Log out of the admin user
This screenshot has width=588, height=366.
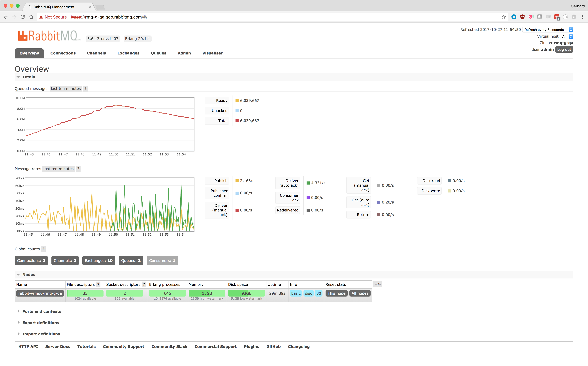(564, 49)
